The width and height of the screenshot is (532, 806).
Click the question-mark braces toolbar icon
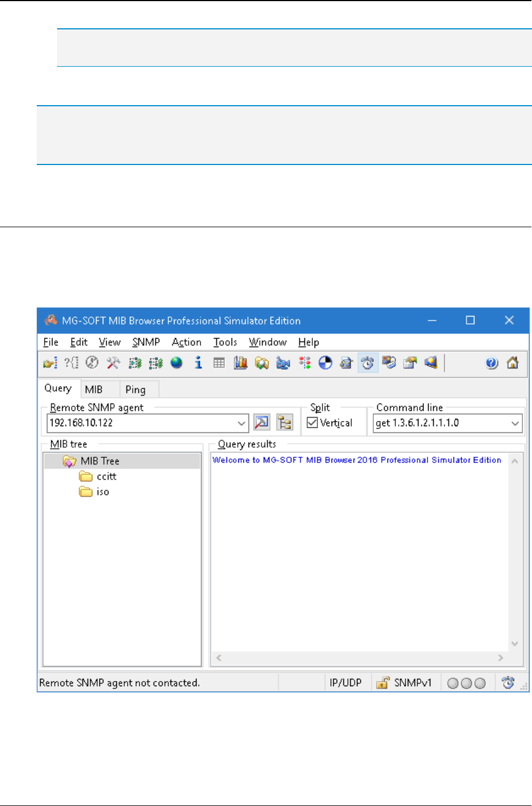pos(71,363)
